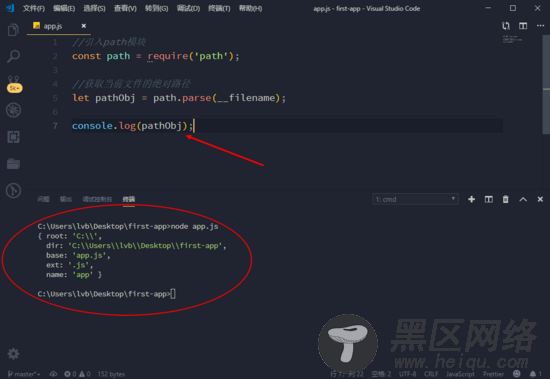Open changes compare icon in editor toolbar

(x=505, y=26)
